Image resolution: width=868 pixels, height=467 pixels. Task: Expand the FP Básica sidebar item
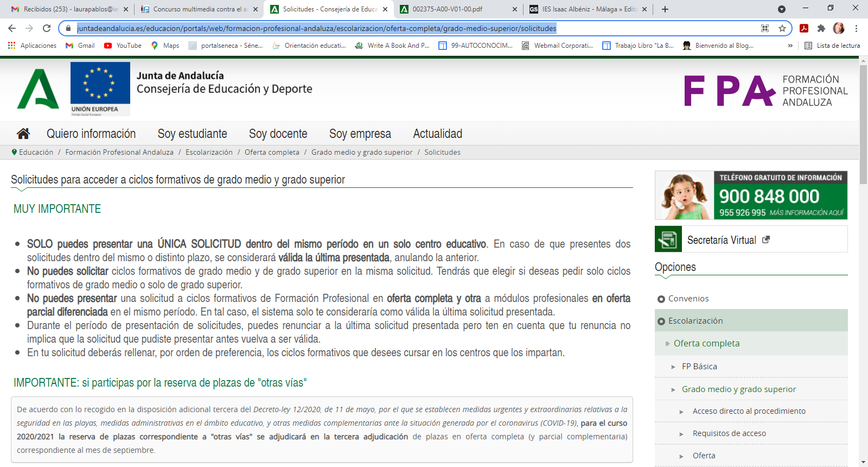(699, 367)
